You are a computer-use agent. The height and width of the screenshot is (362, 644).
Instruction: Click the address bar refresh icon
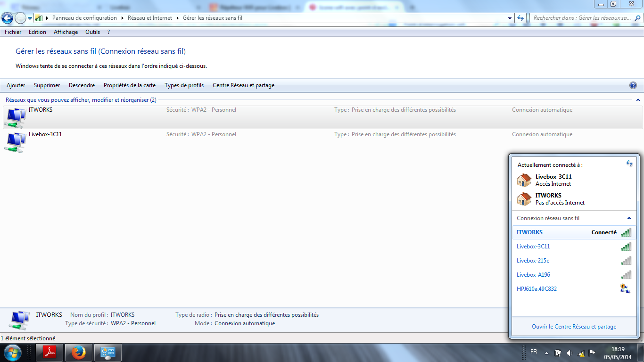pyautogui.click(x=520, y=18)
